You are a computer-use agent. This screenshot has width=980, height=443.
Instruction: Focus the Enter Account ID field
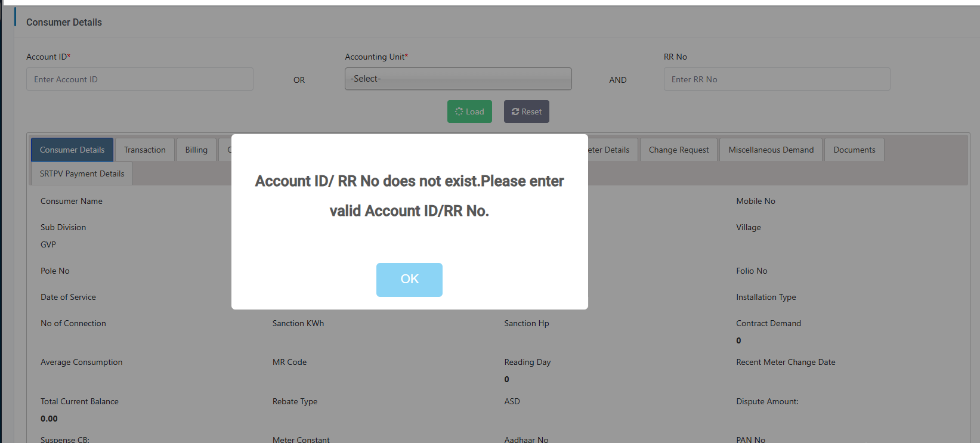[140, 79]
